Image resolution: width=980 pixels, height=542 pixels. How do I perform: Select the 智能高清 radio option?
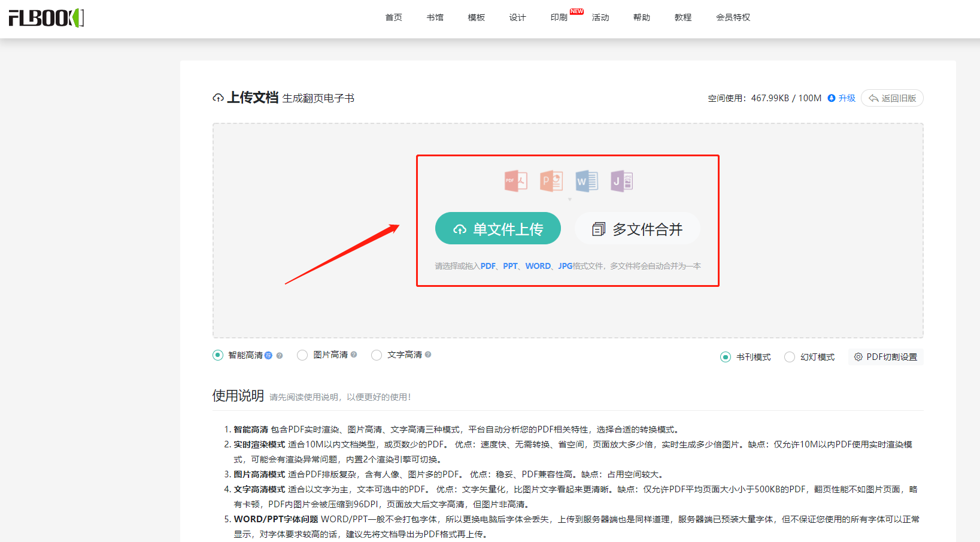(x=218, y=355)
